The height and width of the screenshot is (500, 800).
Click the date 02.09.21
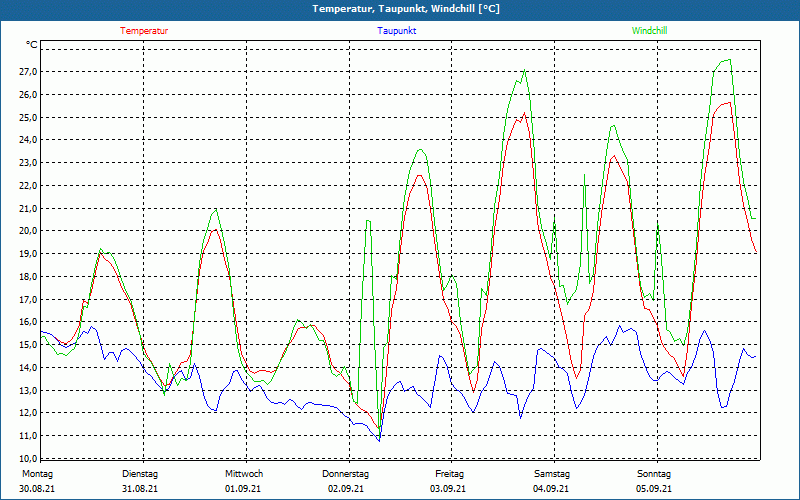[x=346, y=489]
